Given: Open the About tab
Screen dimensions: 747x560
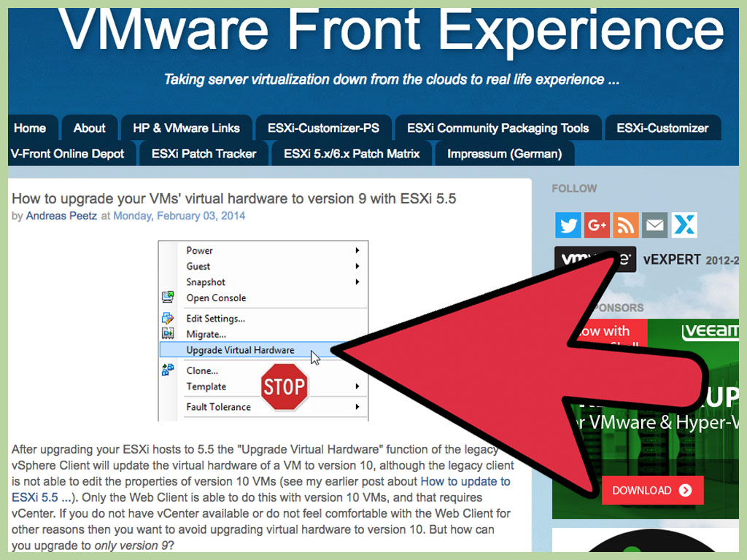Looking at the screenshot, I should coord(90,128).
